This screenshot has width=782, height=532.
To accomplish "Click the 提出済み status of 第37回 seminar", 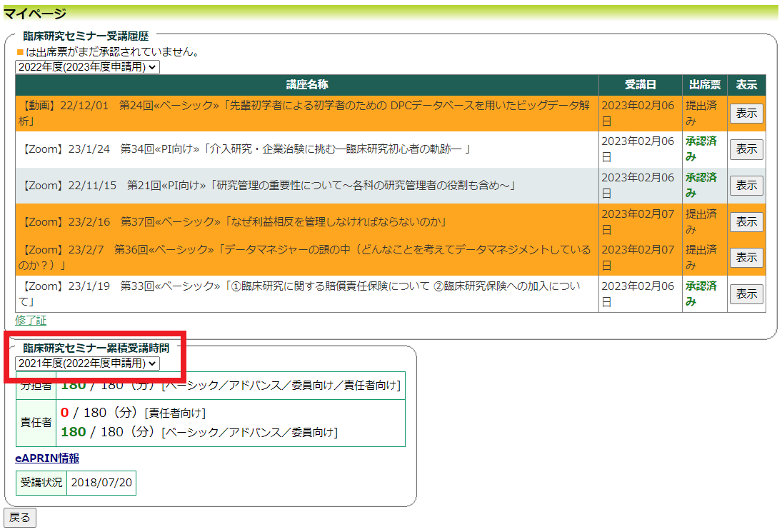I will tap(701, 221).
